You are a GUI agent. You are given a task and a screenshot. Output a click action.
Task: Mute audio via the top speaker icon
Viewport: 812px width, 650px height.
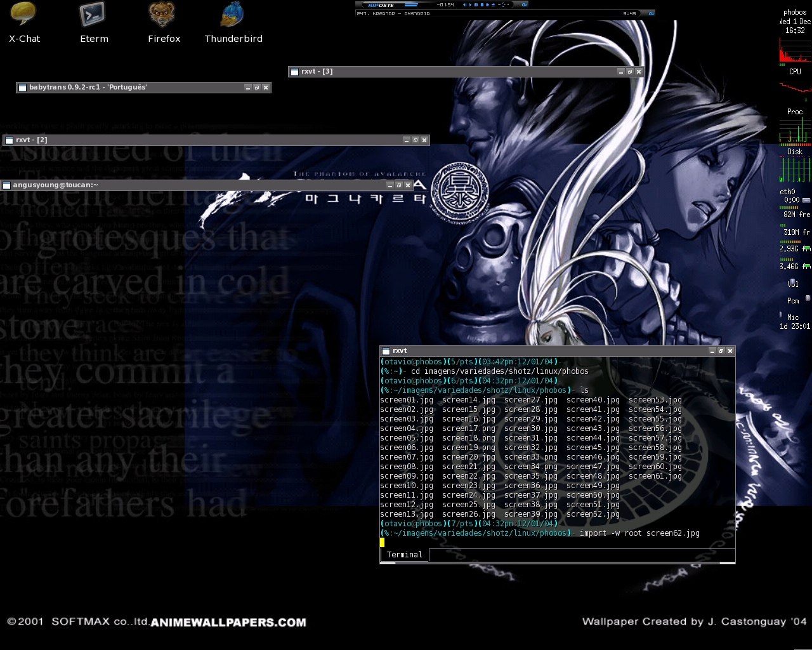click(x=525, y=4)
